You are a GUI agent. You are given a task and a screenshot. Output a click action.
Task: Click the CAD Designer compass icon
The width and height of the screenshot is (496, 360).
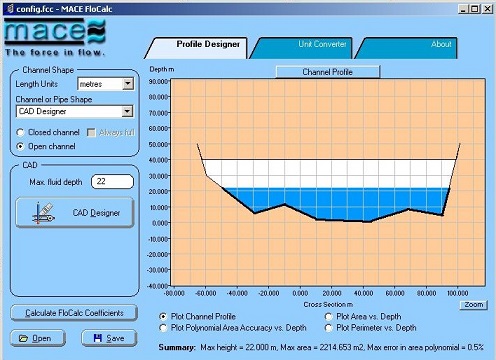44,213
